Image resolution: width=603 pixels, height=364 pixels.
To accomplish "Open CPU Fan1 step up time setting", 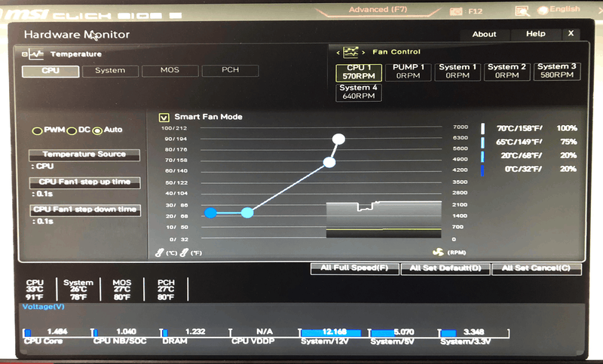I will (84, 182).
